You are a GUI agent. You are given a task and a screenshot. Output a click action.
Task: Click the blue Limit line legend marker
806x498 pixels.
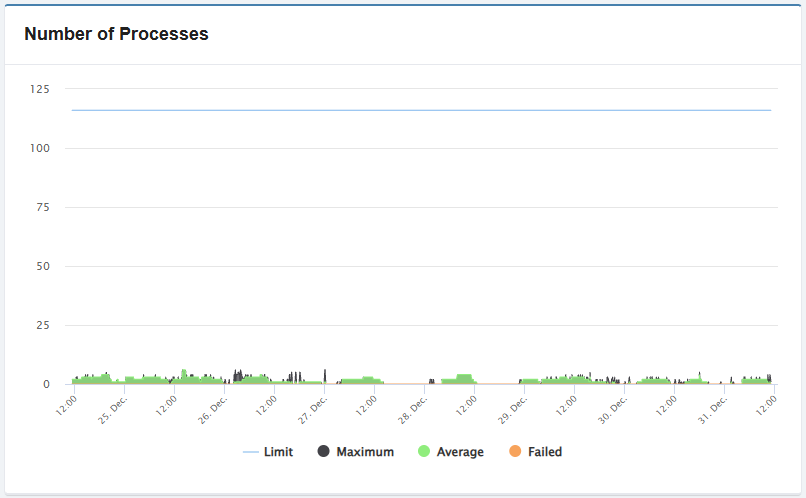pos(251,452)
